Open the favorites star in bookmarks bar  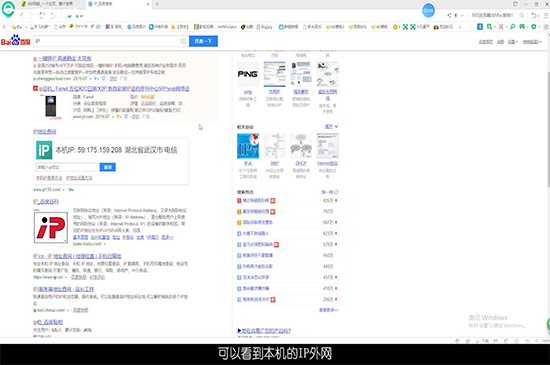pos(14,27)
